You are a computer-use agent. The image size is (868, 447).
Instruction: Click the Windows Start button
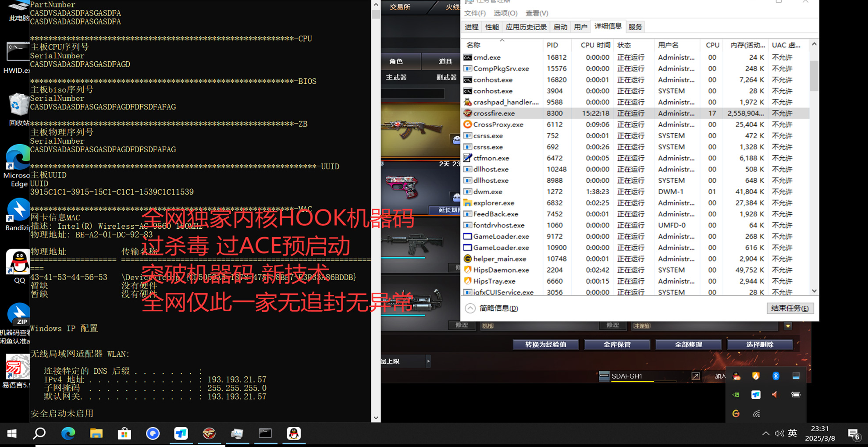click(12, 433)
